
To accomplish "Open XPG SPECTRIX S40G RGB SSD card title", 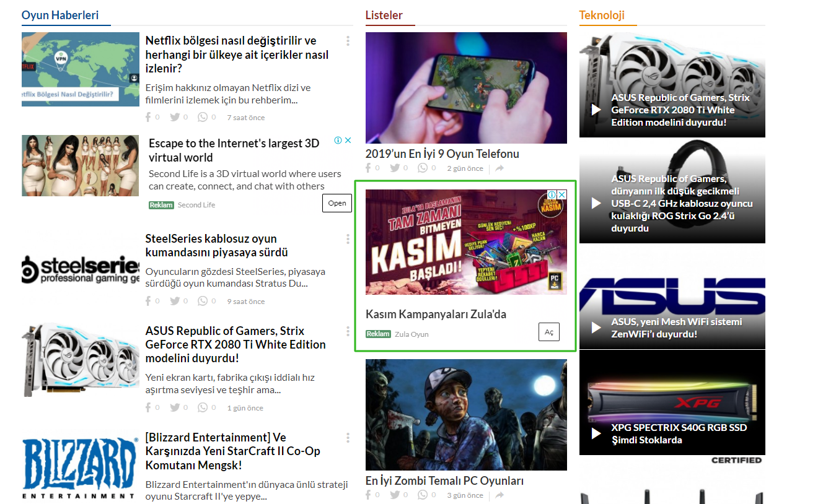I will [x=679, y=433].
